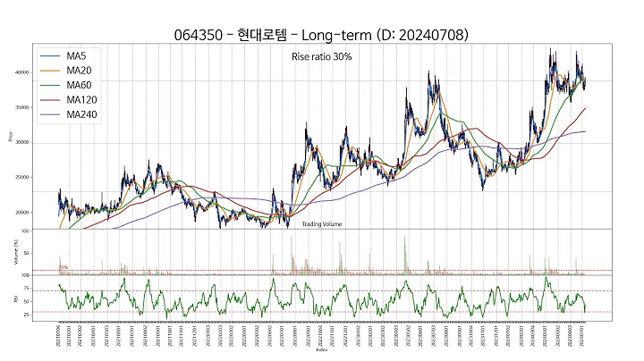Viewport: 644px width, 361px height.
Task: Click the 20210106 date tick
Action: (x=59, y=335)
